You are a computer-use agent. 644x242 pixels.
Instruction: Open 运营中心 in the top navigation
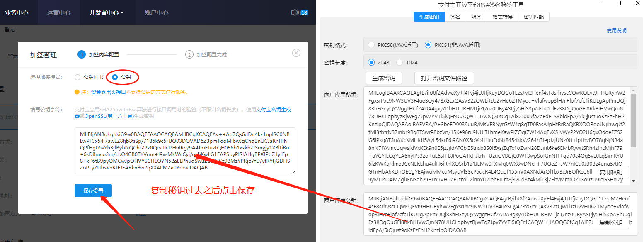[59, 12]
